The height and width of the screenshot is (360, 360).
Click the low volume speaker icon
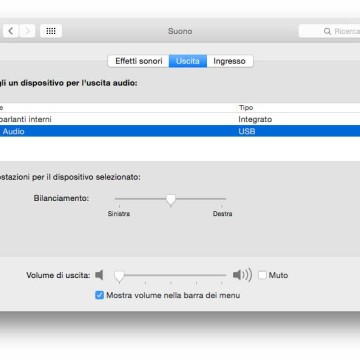(x=99, y=275)
